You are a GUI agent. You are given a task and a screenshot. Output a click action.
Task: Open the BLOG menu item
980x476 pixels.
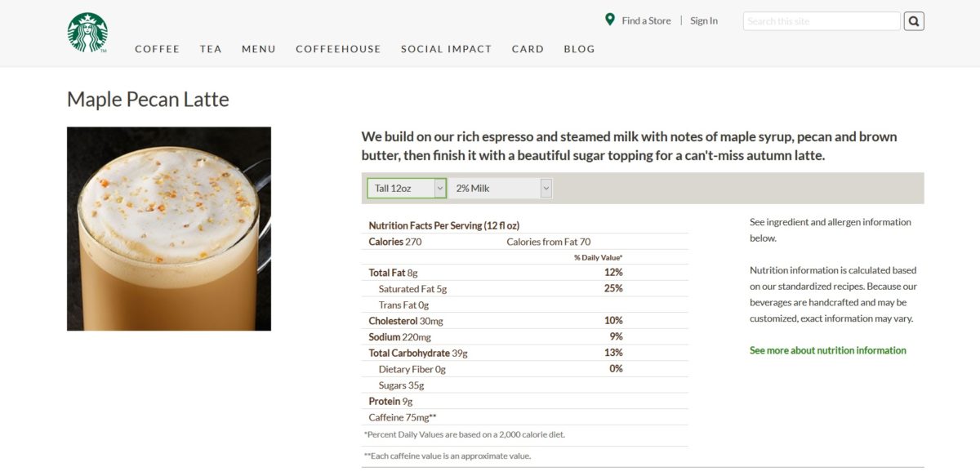point(579,49)
